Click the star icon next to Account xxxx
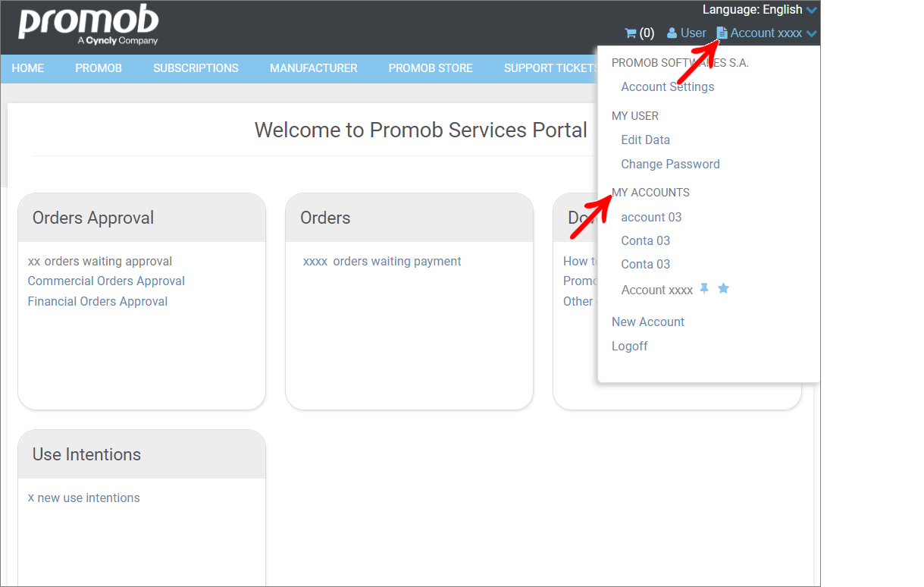 (723, 288)
